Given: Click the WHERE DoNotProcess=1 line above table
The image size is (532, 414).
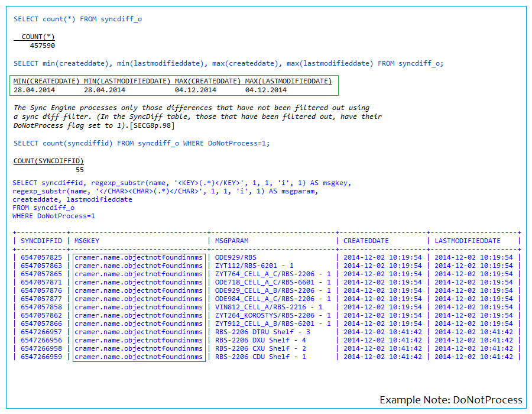Looking at the screenshot, I should [54, 216].
